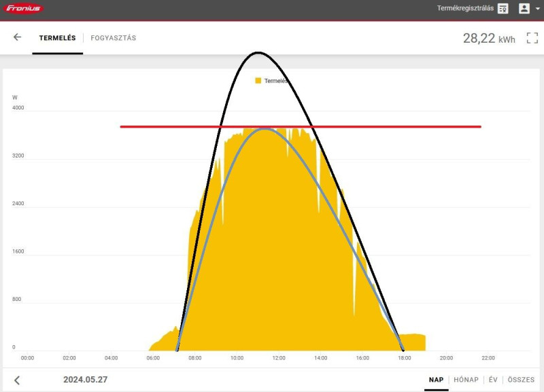Go to previous day with chevron

pos(17,380)
